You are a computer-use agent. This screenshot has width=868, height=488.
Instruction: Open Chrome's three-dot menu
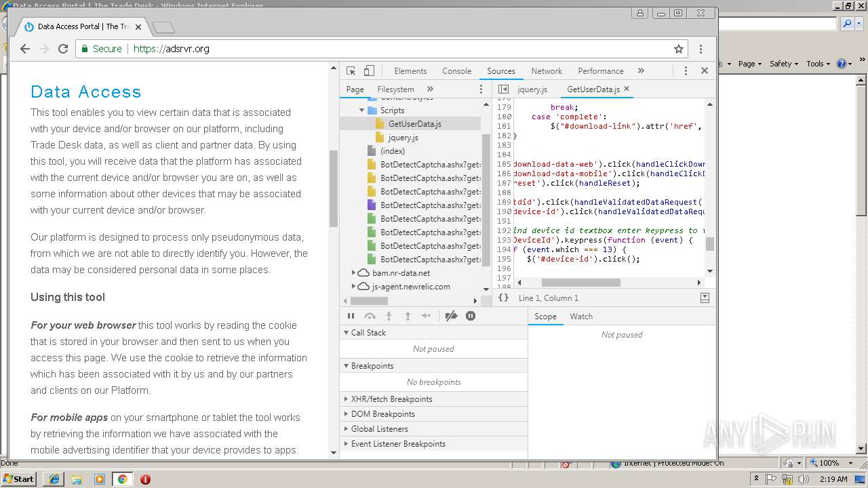[701, 49]
